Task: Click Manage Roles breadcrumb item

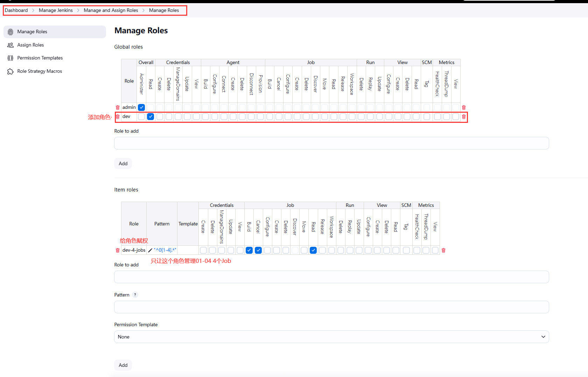Action: click(164, 10)
